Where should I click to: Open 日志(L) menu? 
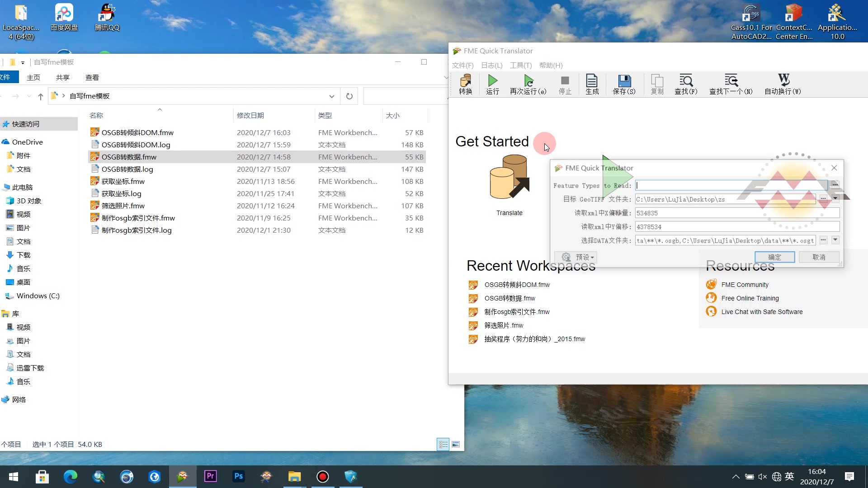[x=491, y=66]
